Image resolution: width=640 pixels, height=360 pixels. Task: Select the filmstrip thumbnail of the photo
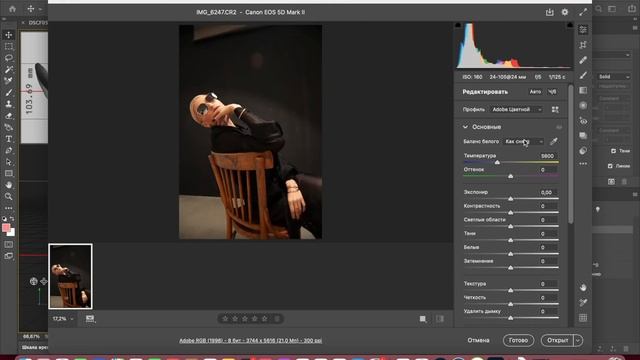tap(71, 276)
